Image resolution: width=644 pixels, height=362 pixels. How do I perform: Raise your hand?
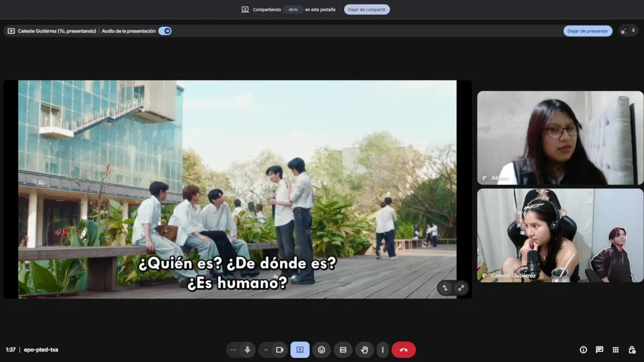365,350
